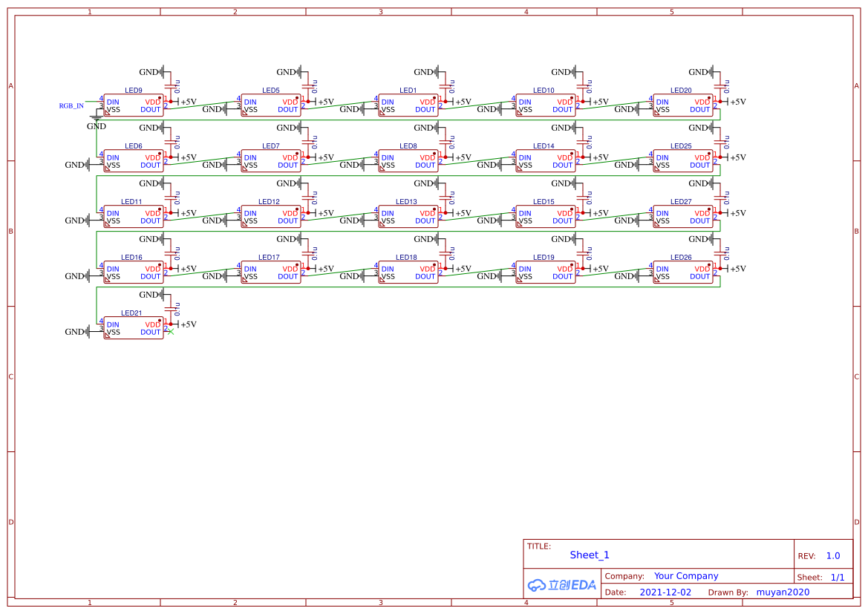Select the LED19 designator label
The height and width of the screenshot is (614, 868).
tap(544, 258)
